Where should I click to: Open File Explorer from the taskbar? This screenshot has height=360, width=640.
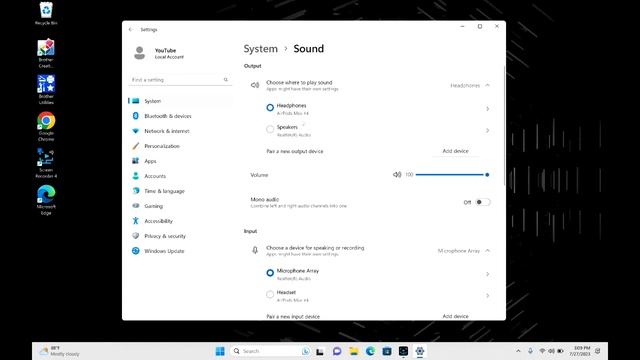point(353,351)
